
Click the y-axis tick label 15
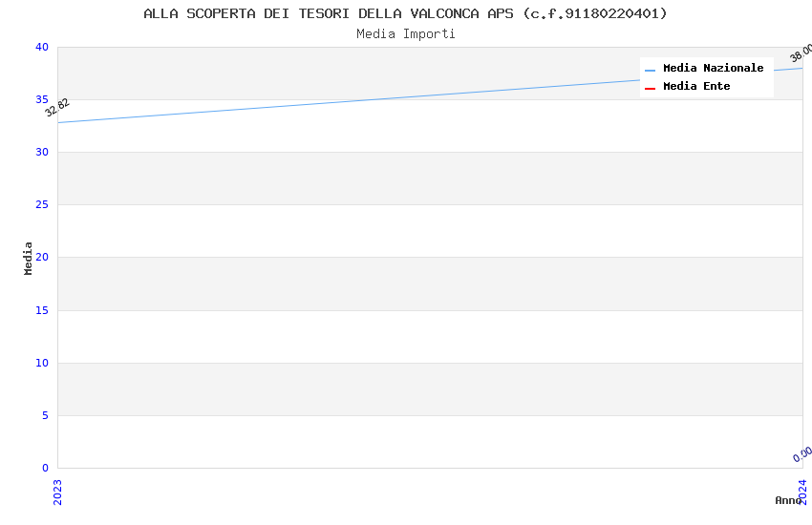42,310
